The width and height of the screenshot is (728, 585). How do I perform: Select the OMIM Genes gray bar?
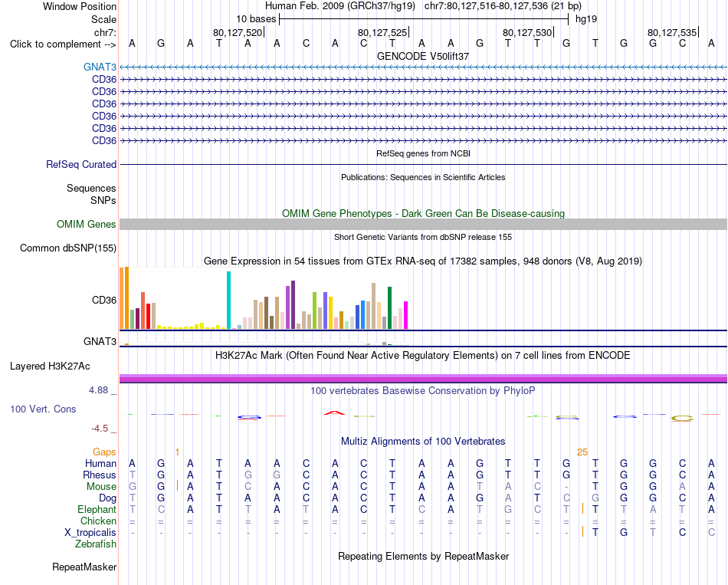[423, 225]
